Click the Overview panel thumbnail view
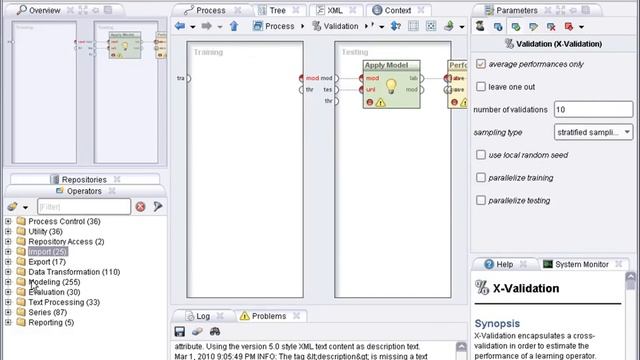The width and height of the screenshot is (640, 360). point(85,93)
